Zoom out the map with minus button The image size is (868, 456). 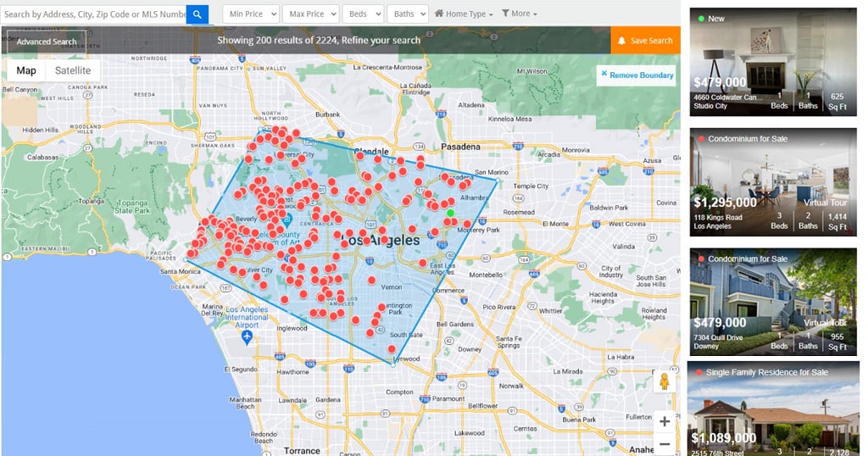(x=664, y=444)
